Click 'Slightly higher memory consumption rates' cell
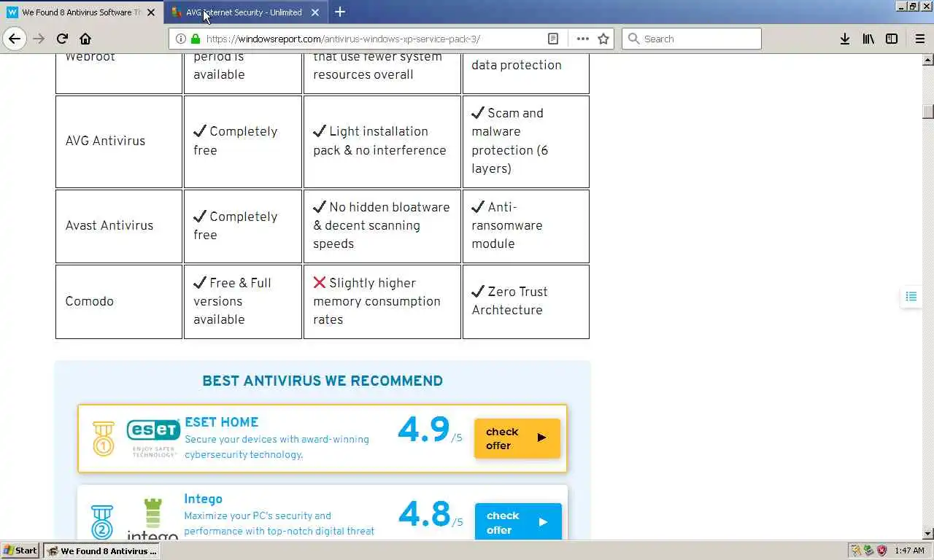 382,301
